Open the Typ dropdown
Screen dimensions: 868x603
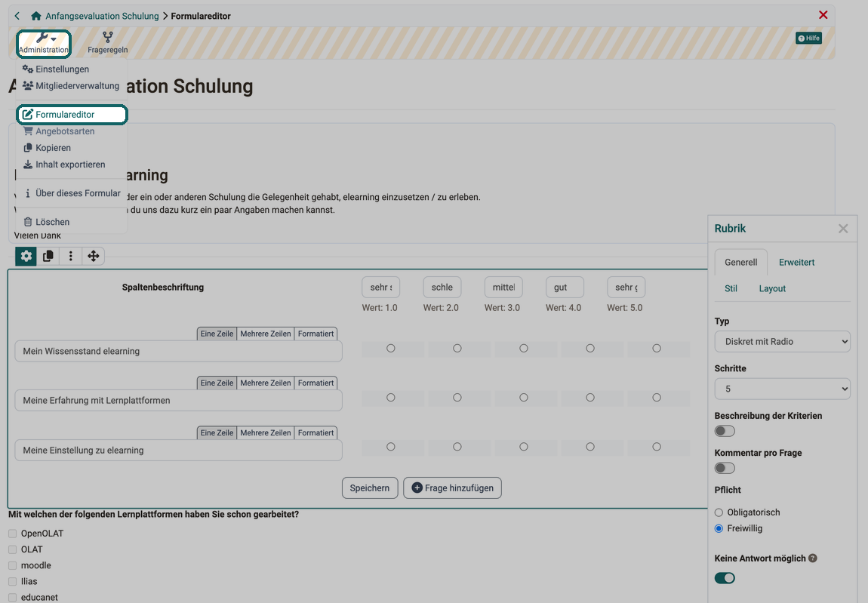click(x=782, y=342)
